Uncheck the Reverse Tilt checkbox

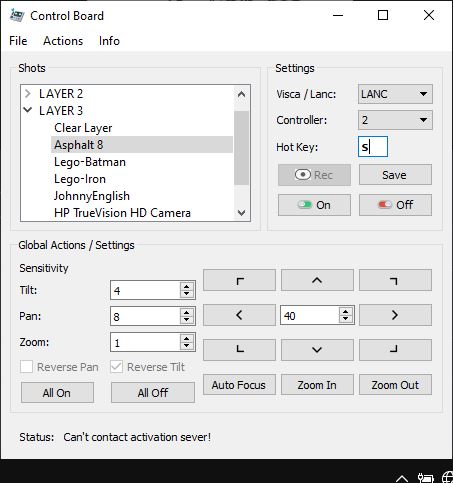tap(116, 367)
